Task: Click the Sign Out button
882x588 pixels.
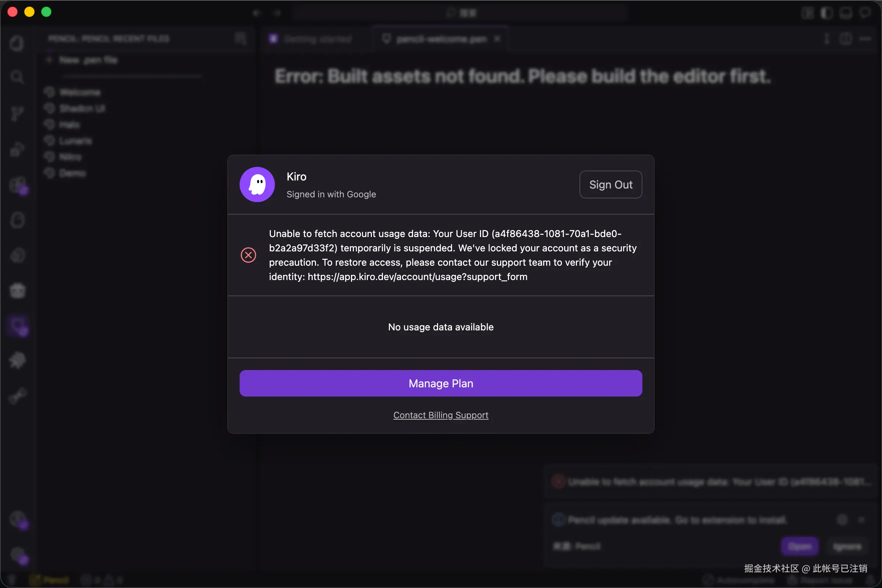Action: pyautogui.click(x=610, y=184)
